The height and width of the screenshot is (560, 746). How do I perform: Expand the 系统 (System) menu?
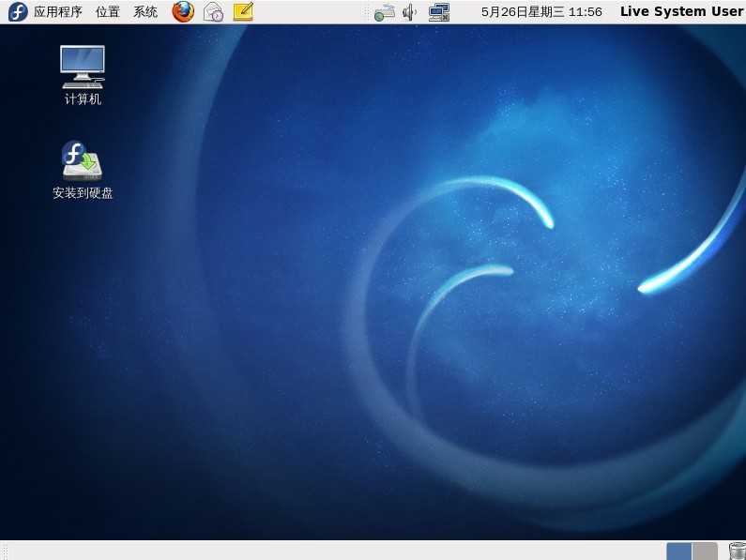pos(145,12)
